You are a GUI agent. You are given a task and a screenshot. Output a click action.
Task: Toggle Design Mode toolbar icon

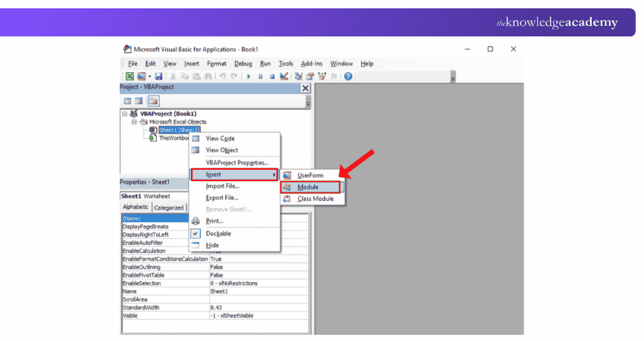pos(283,76)
